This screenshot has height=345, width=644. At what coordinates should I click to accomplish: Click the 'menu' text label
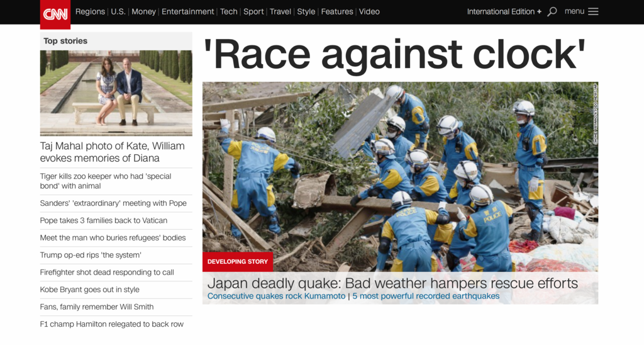pyautogui.click(x=575, y=11)
